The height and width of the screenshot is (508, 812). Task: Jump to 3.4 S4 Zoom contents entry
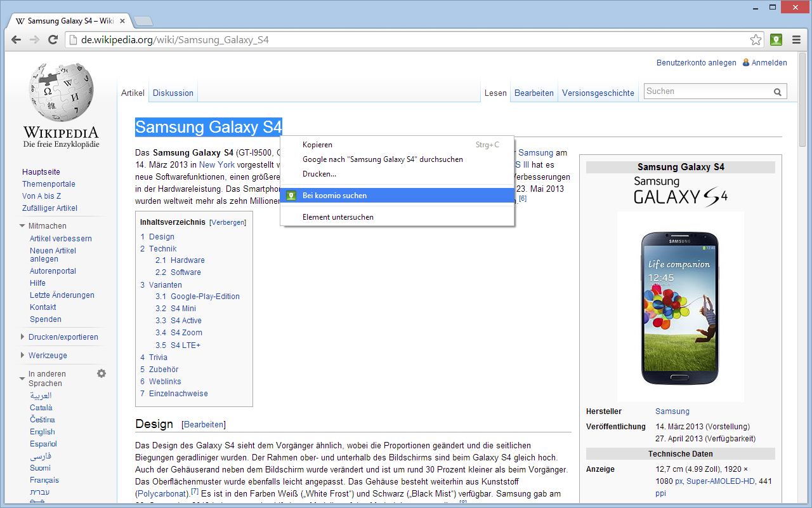pos(179,333)
